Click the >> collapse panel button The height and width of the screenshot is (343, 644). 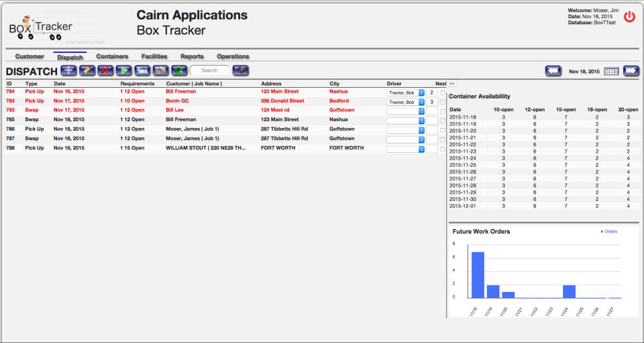point(452,84)
